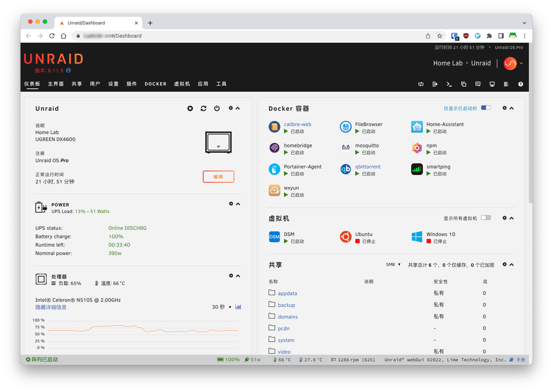Click the stop array icon in Unraid panel
This screenshot has width=553, height=392.
(190, 109)
